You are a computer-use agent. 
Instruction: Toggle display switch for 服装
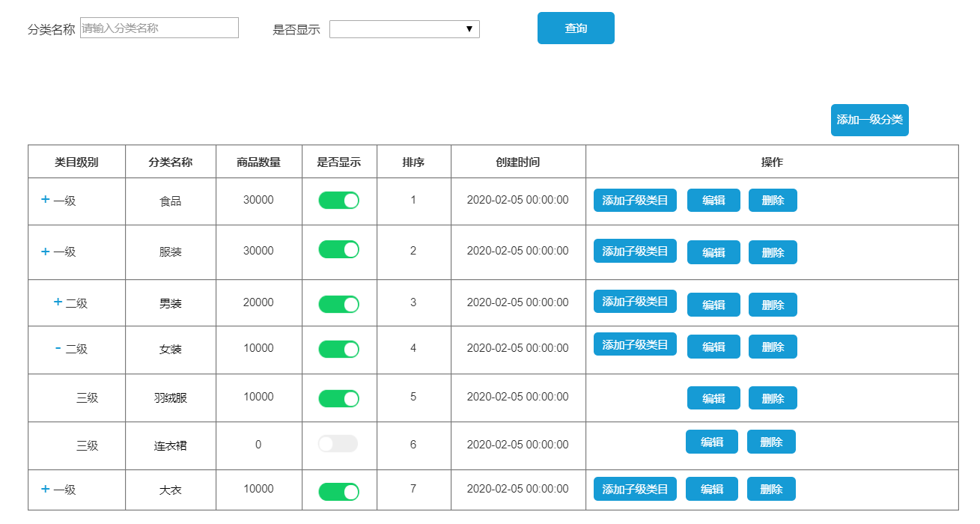click(x=338, y=249)
